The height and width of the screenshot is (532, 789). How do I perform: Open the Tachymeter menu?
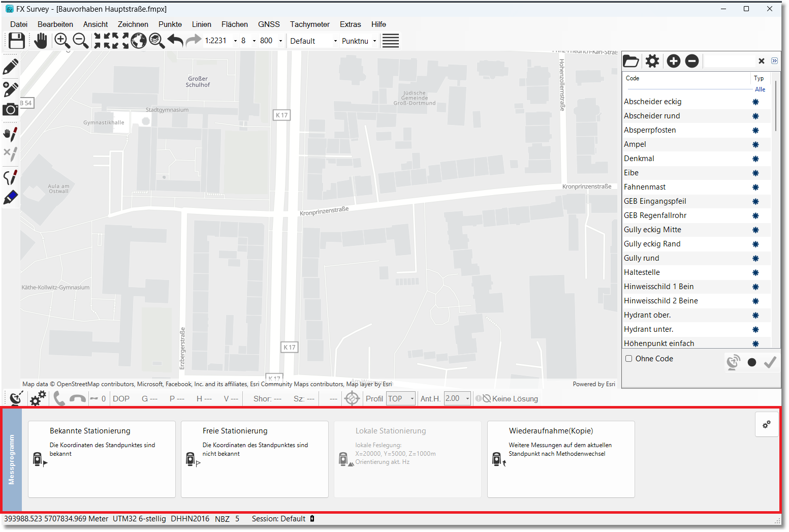click(x=309, y=24)
